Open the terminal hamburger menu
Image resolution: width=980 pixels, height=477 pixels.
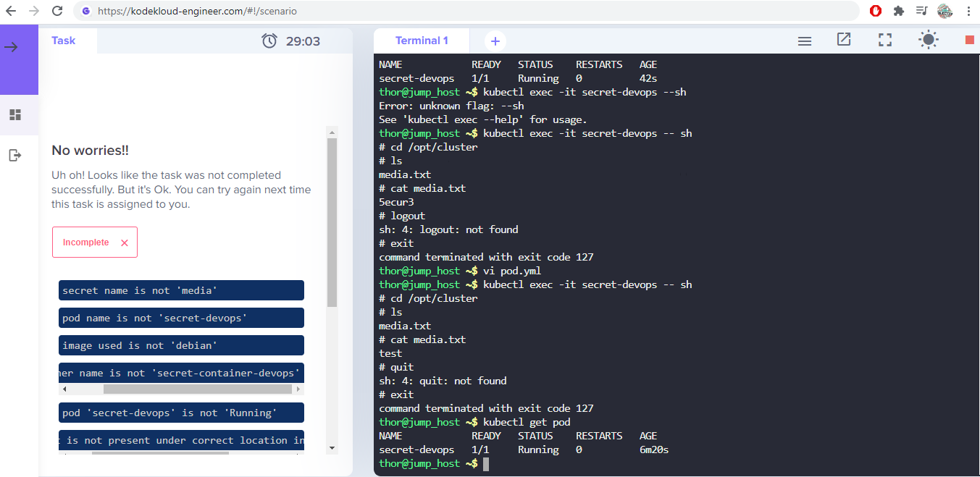point(804,41)
